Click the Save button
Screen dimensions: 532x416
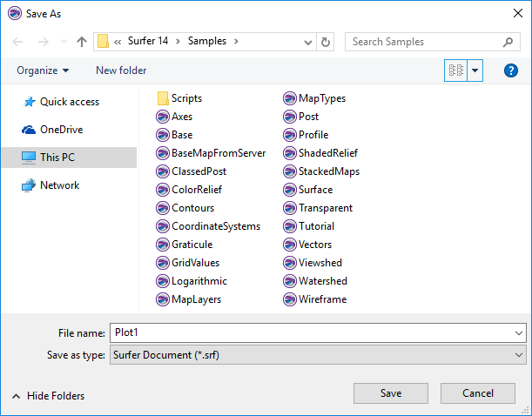click(x=391, y=393)
